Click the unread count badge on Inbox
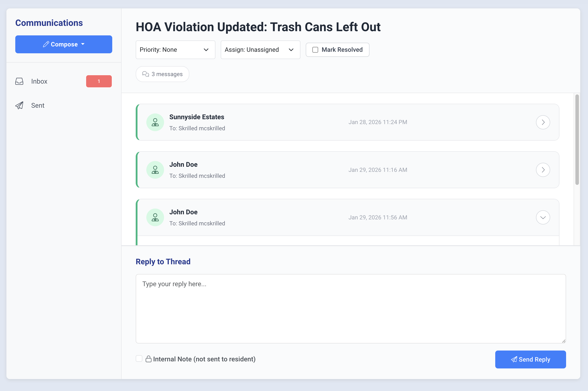 coord(99,81)
